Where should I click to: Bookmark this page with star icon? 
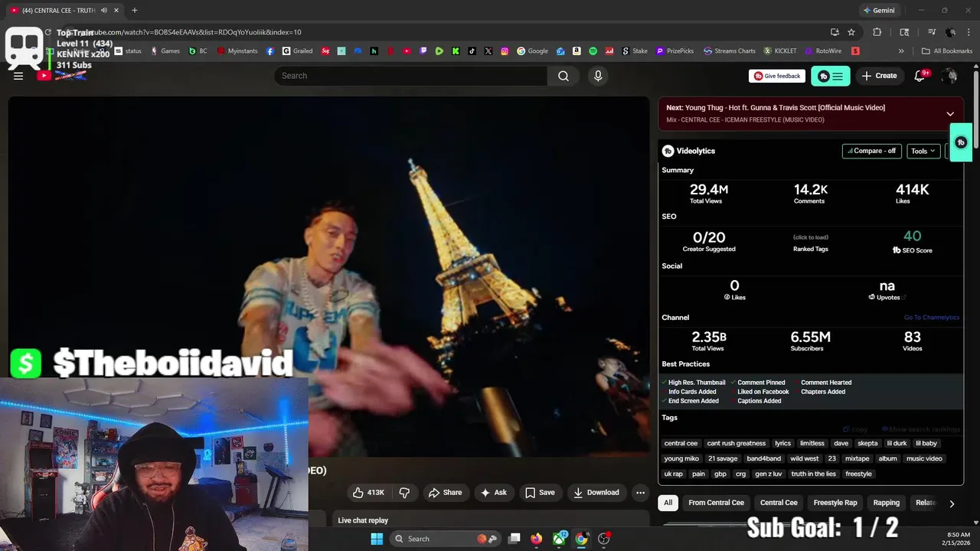point(851,32)
